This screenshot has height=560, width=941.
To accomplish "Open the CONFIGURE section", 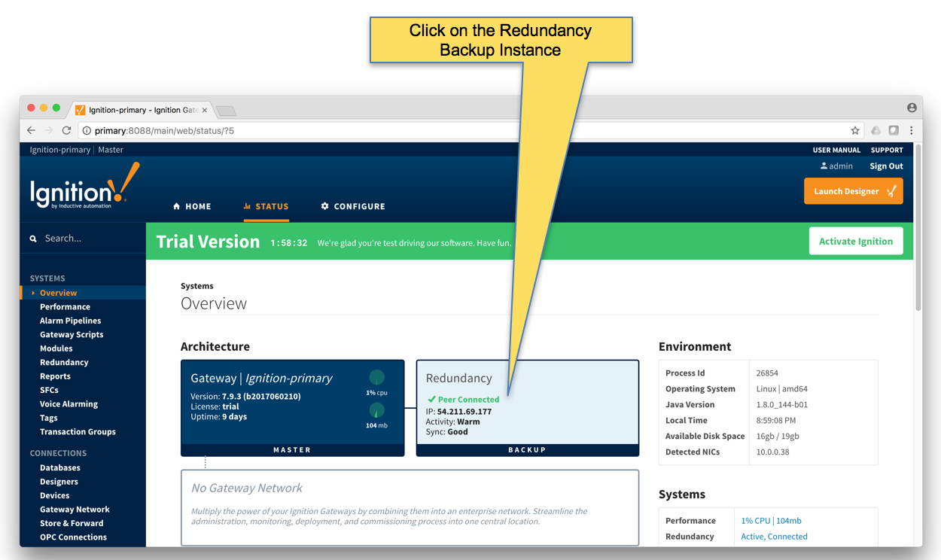I will (x=353, y=206).
